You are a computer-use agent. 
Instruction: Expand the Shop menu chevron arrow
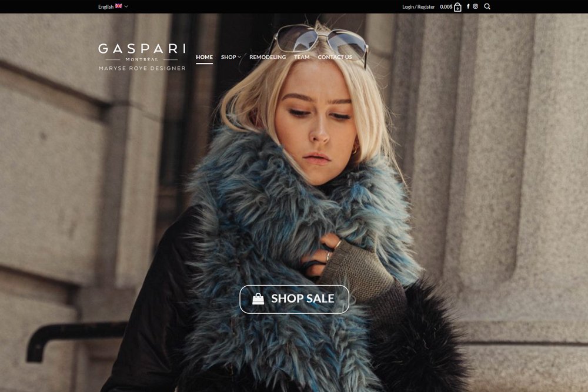click(x=239, y=57)
